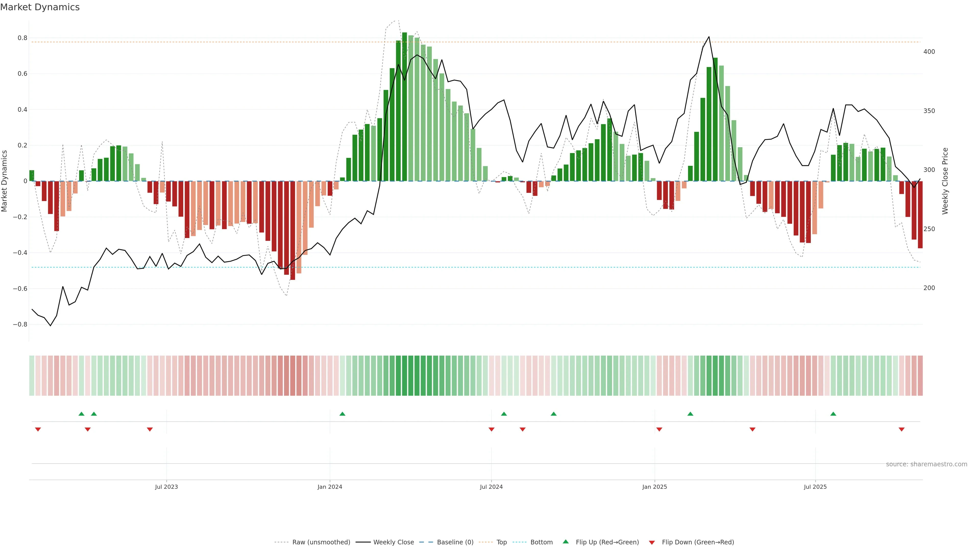
Task: Click the Flip Up green triangle legend icon
Action: [565, 542]
